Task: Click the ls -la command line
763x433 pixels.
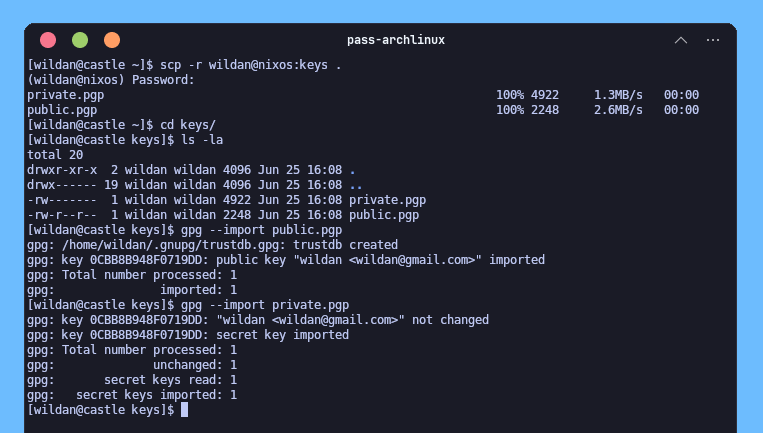Action: pyautogui.click(x=202, y=140)
